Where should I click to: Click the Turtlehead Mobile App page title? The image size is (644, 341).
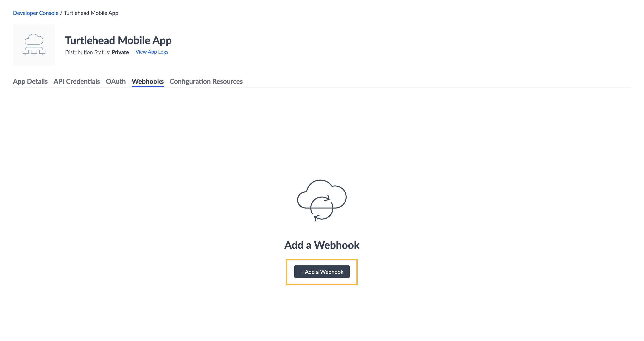(118, 41)
